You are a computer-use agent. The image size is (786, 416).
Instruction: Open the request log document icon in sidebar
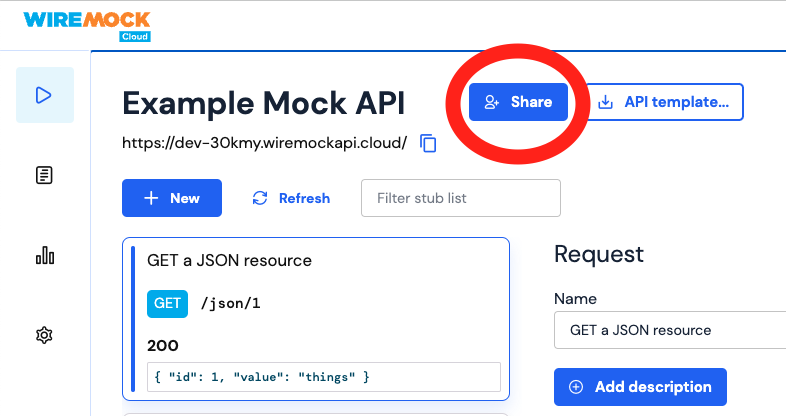pos(44,175)
